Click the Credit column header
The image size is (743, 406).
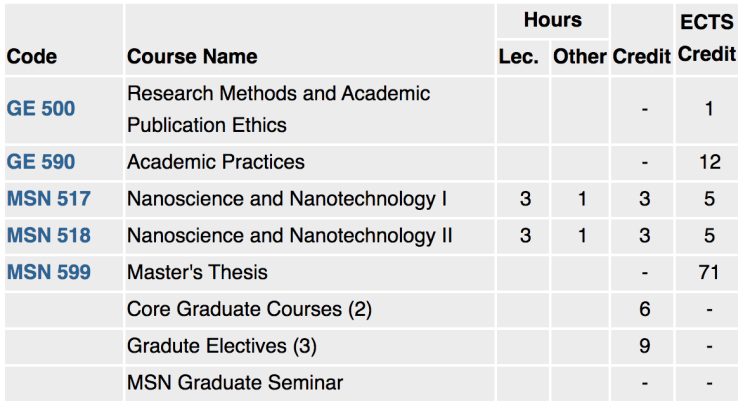[x=642, y=57]
